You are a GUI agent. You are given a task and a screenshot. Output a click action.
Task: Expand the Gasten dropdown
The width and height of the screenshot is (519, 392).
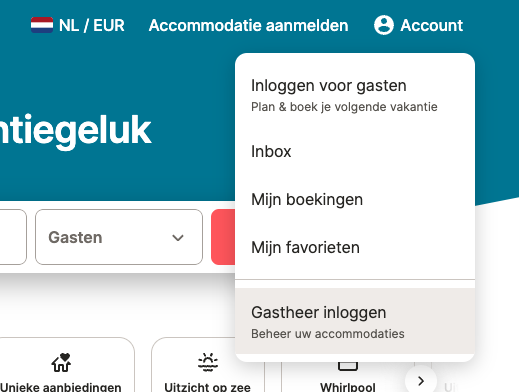click(119, 237)
